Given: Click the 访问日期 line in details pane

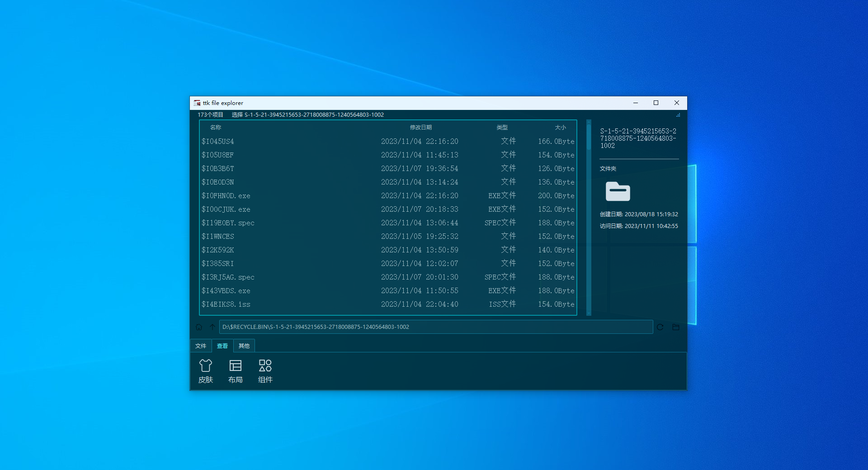Looking at the screenshot, I should [x=639, y=226].
